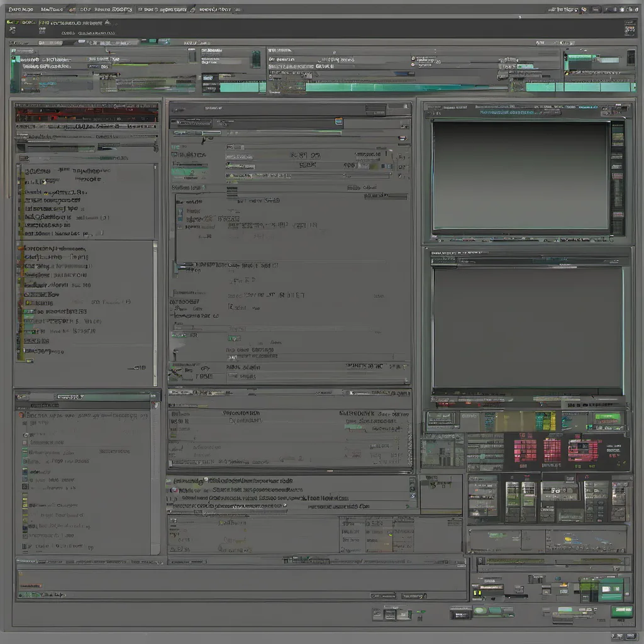Select the header tab of the bottom-left panel

coord(69,397)
